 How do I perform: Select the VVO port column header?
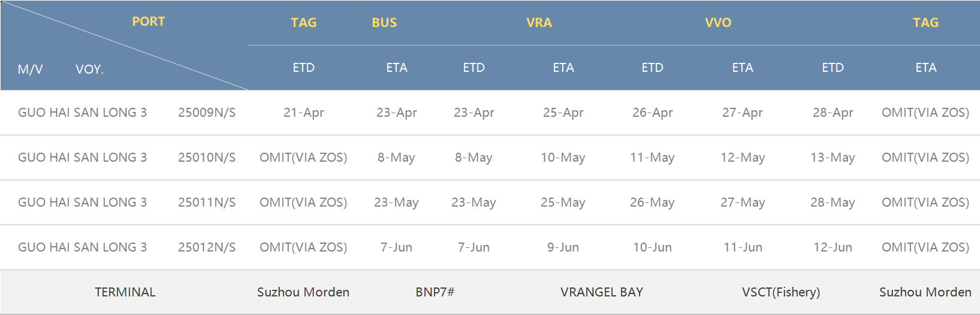[x=718, y=23]
